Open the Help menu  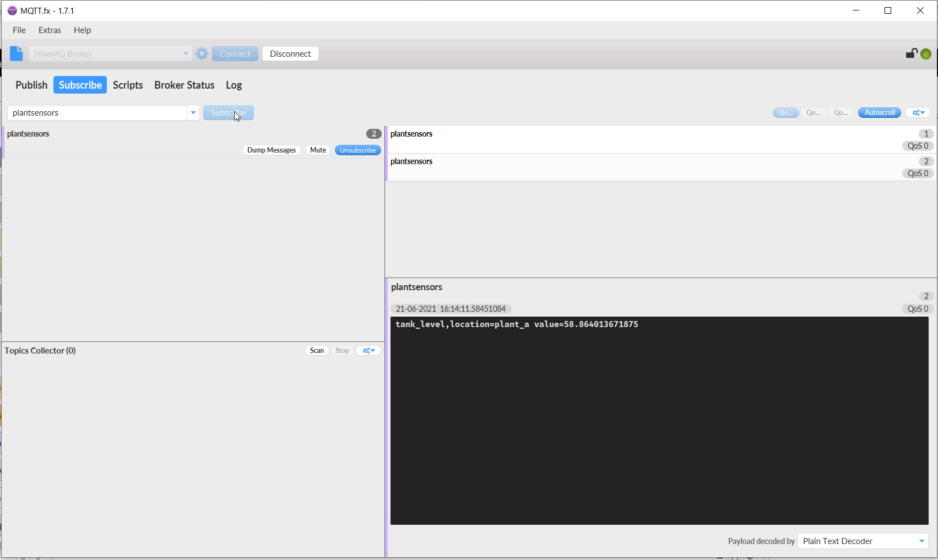pos(82,30)
